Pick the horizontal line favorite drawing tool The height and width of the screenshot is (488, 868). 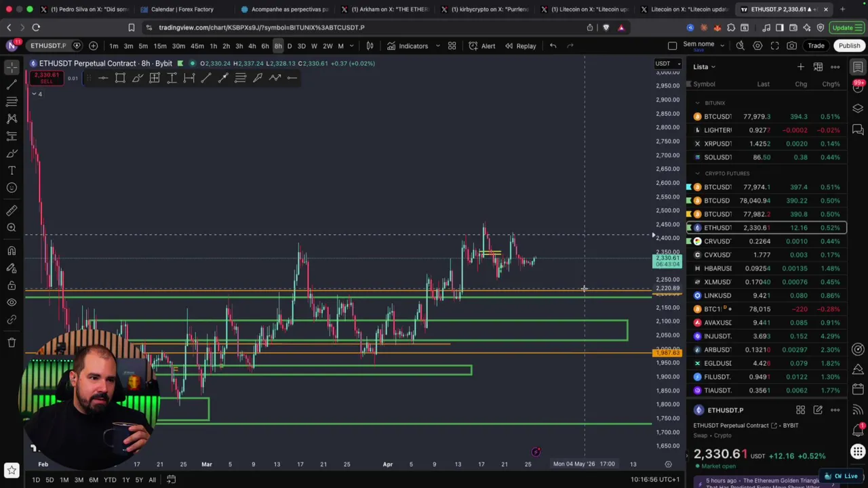(x=103, y=78)
